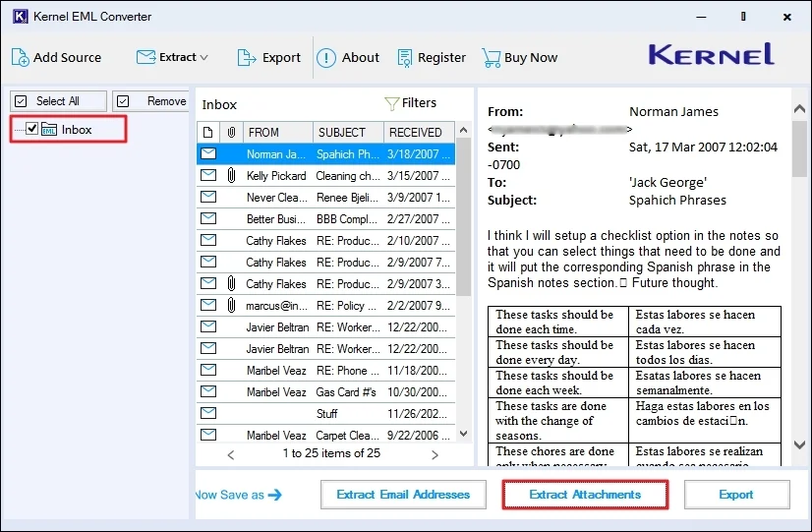Viewport: 812px width, 532px height.
Task: Click the Register icon in toolbar
Action: (405, 57)
